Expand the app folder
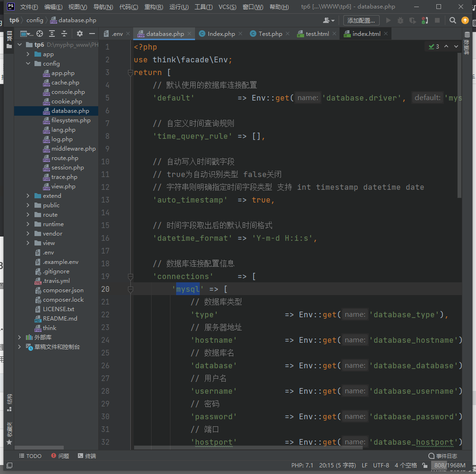This screenshot has width=476, height=474. (28, 54)
